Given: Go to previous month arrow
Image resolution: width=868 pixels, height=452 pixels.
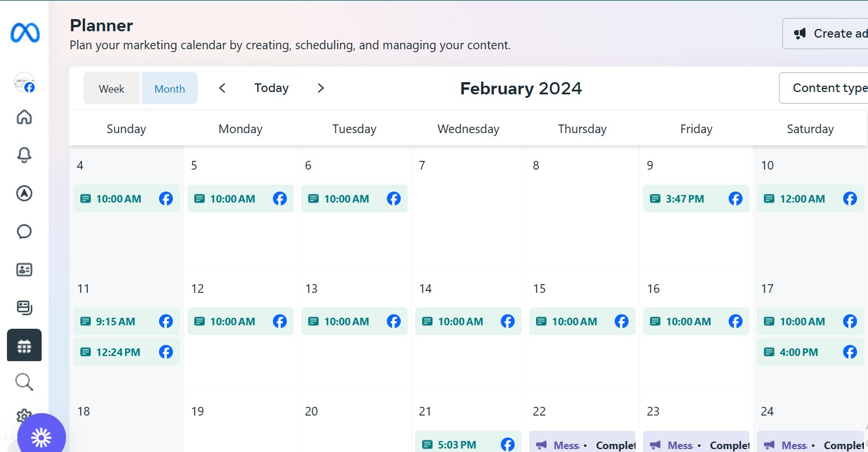Looking at the screenshot, I should coord(222,88).
